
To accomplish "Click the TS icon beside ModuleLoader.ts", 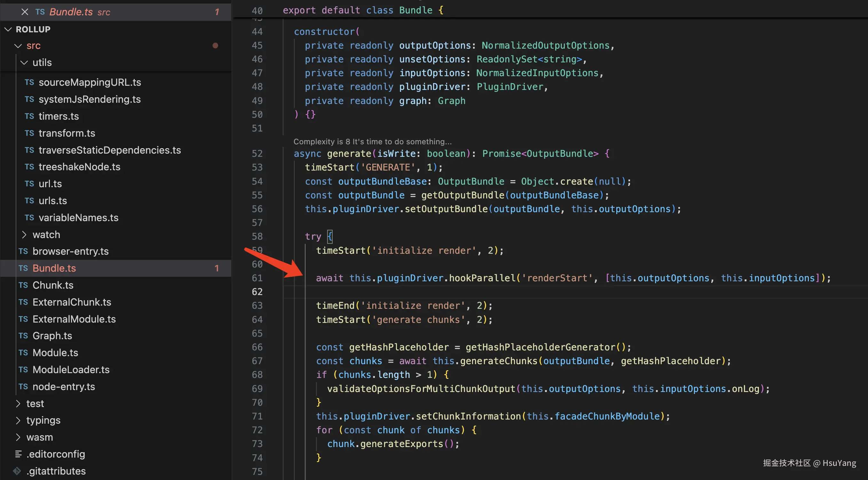I will [x=23, y=369].
